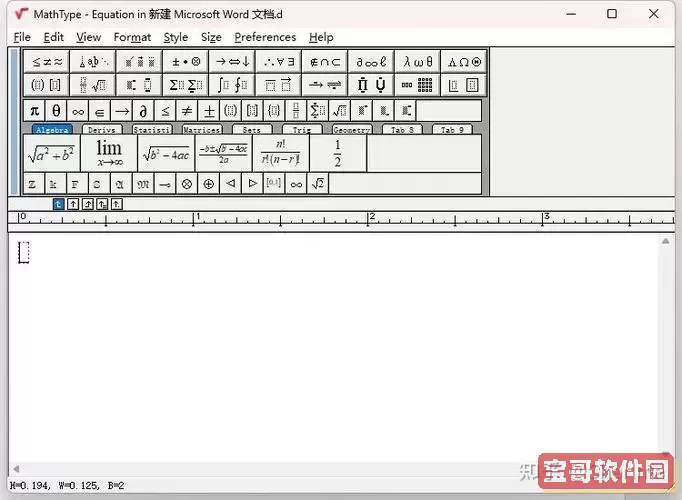Open the boxes templates palette
This screenshot has height=500, width=682.
click(464, 85)
